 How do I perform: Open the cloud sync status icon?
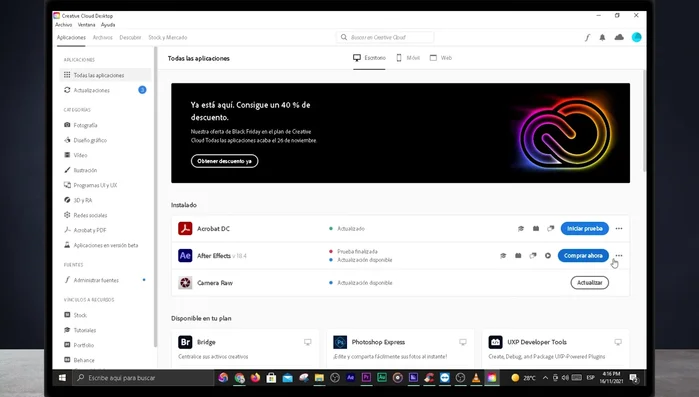[619, 37]
